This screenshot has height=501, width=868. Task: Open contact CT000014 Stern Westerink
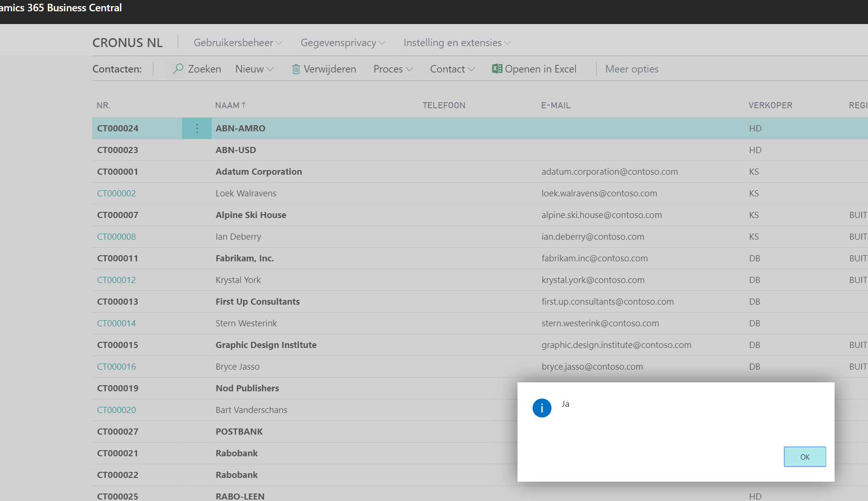pos(116,323)
